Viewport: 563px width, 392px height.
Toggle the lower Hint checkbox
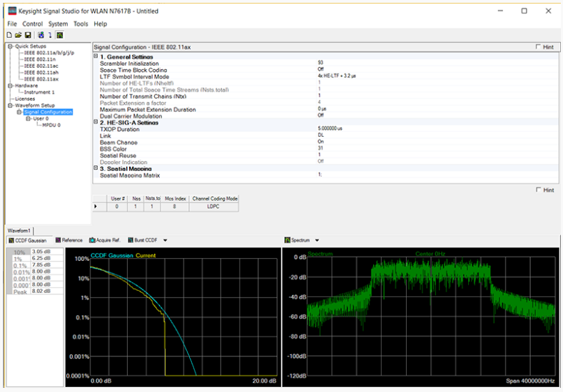tap(539, 190)
